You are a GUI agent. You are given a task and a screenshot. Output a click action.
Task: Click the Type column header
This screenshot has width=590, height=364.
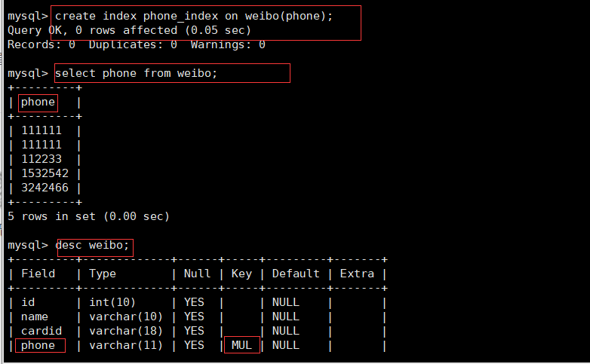tap(103, 274)
